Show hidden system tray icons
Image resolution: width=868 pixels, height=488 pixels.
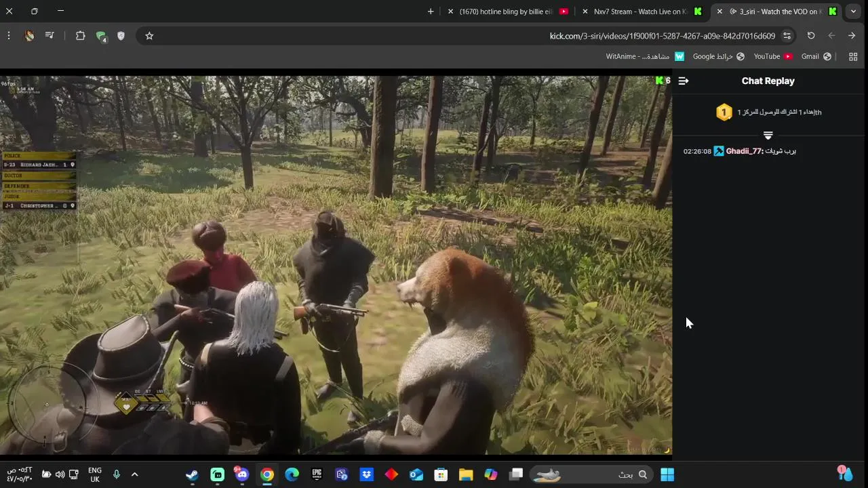[x=134, y=474]
